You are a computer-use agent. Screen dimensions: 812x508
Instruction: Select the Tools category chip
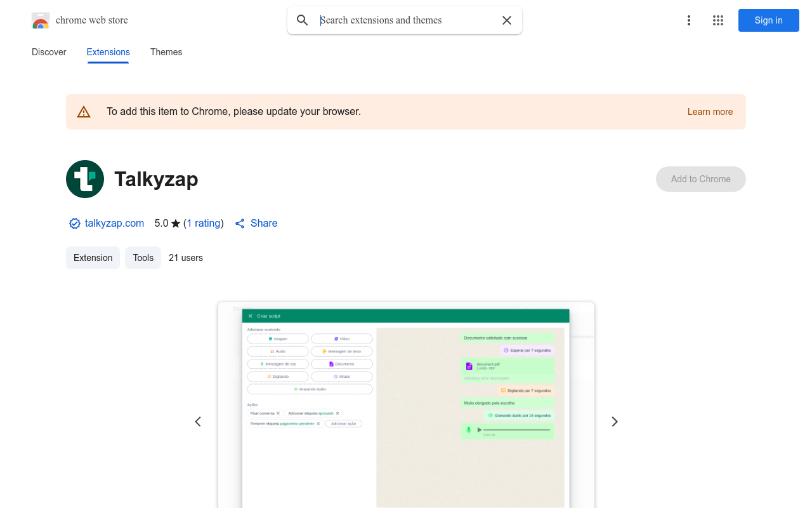click(143, 258)
